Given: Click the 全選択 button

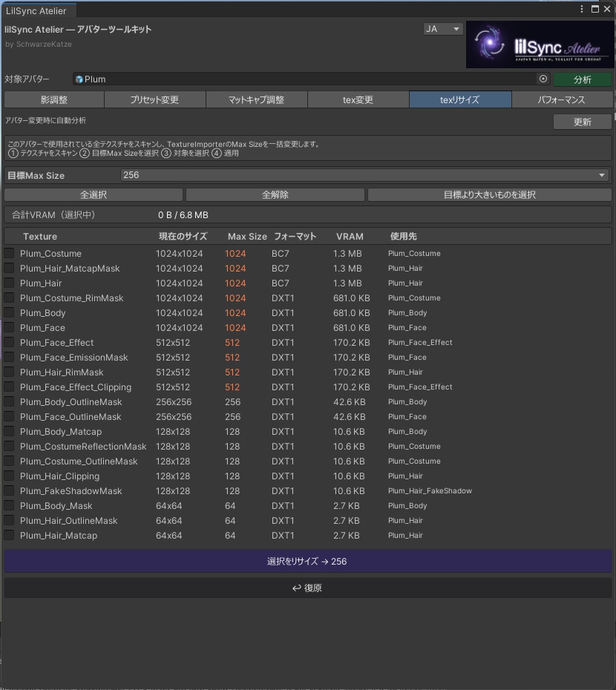Looking at the screenshot, I should coord(94,195).
